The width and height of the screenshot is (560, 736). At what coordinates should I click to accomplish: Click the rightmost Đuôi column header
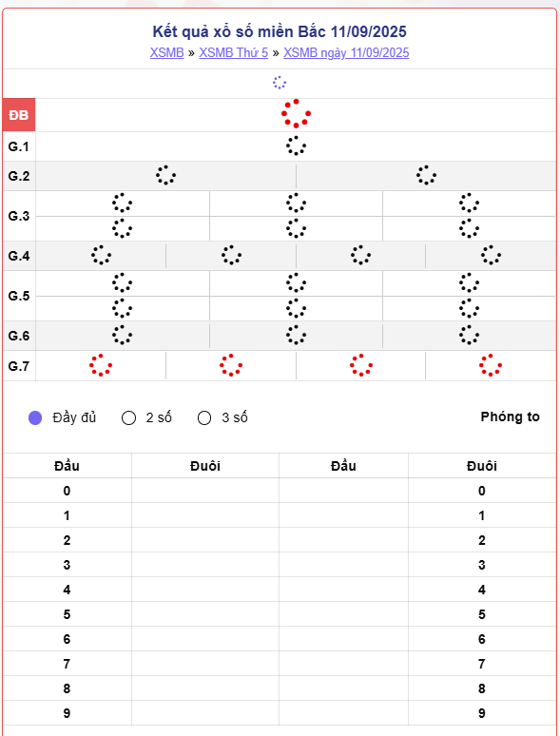click(x=482, y=466)
